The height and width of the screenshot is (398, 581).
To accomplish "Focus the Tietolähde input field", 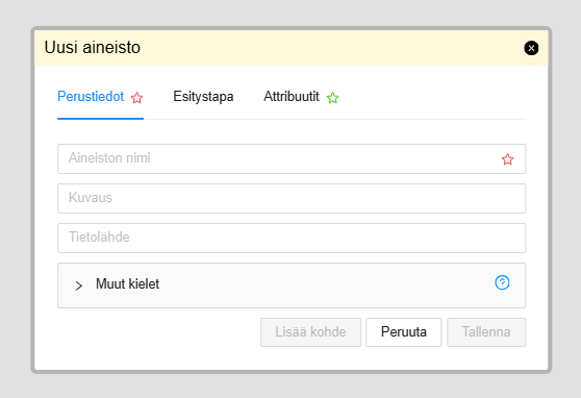I will pos(291,238).
